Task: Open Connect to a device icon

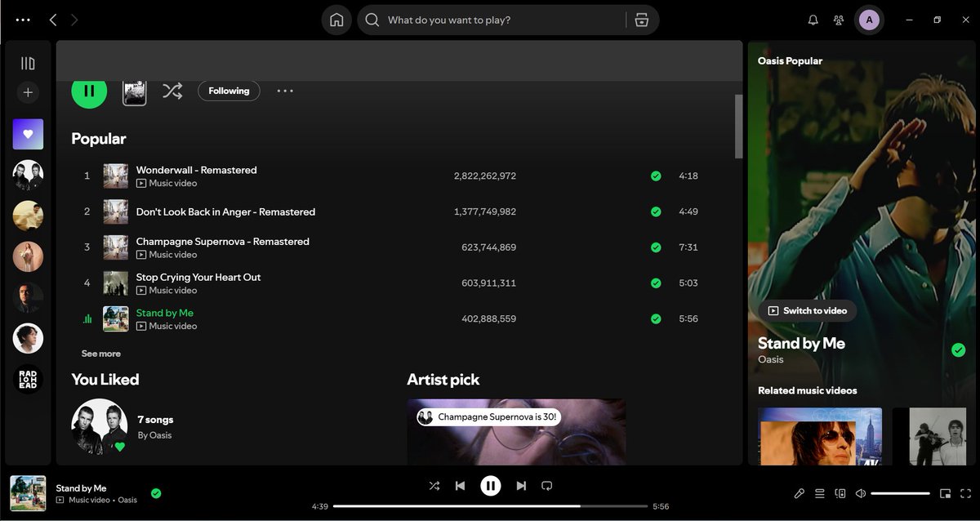Action: point(840,493)
